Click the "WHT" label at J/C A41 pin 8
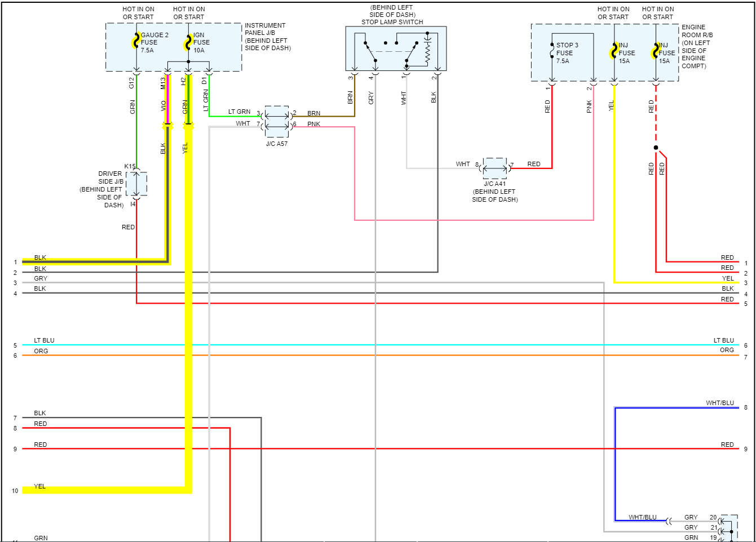Viewport: 756px width, 542px height. 463,164
